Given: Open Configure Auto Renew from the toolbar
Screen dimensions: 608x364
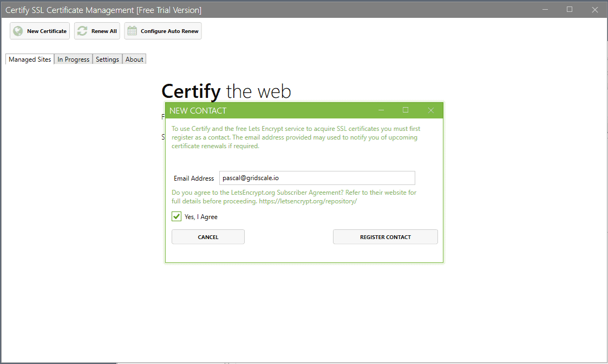Looking at the screenshot, I should 162,31.
